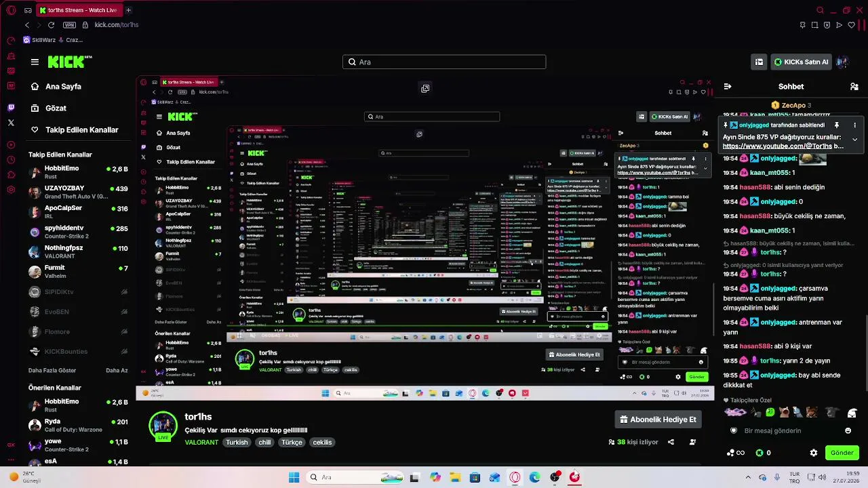Open stream options icon beside share
868x488 pixels.
[x=692, y=442]
